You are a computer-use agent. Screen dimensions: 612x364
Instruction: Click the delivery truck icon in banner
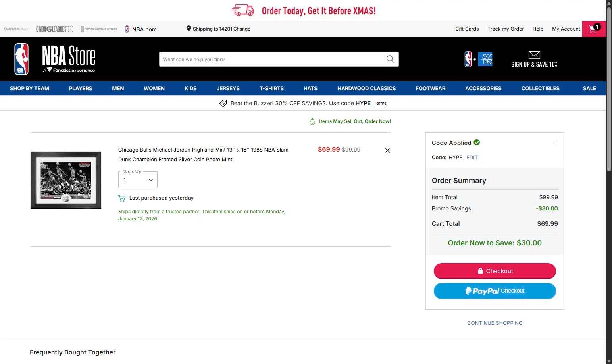(x=242, y=10)
